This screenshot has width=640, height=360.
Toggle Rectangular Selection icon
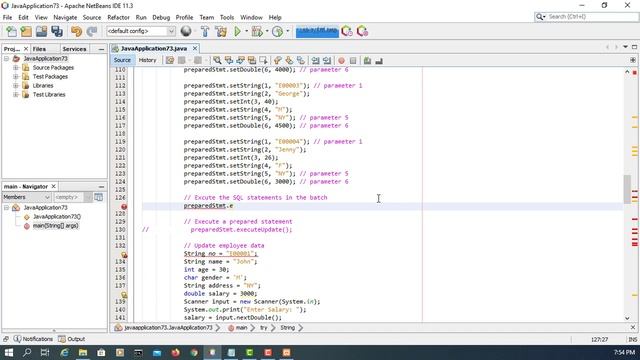(263, 60)
